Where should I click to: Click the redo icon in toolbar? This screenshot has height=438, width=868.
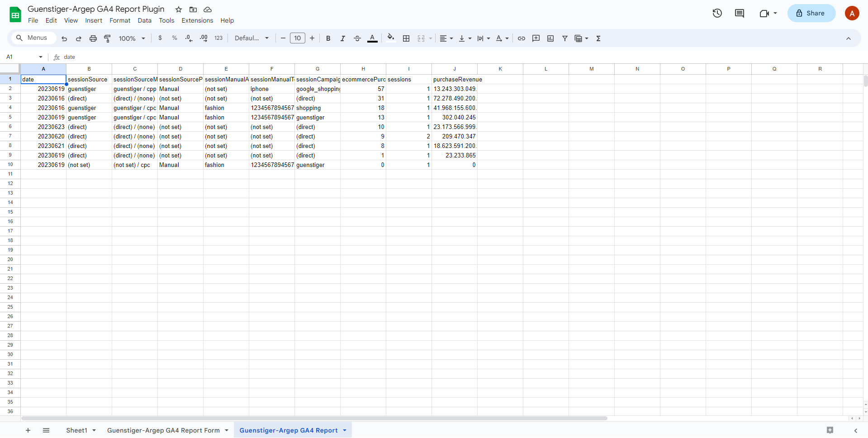coord(79,38)
